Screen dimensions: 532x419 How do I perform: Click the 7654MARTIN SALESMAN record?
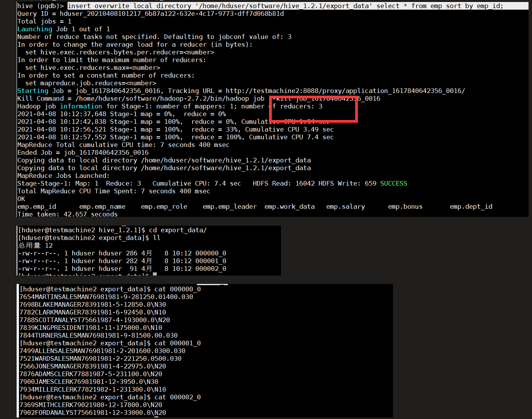pyautogui.click(x=106, y=297)
